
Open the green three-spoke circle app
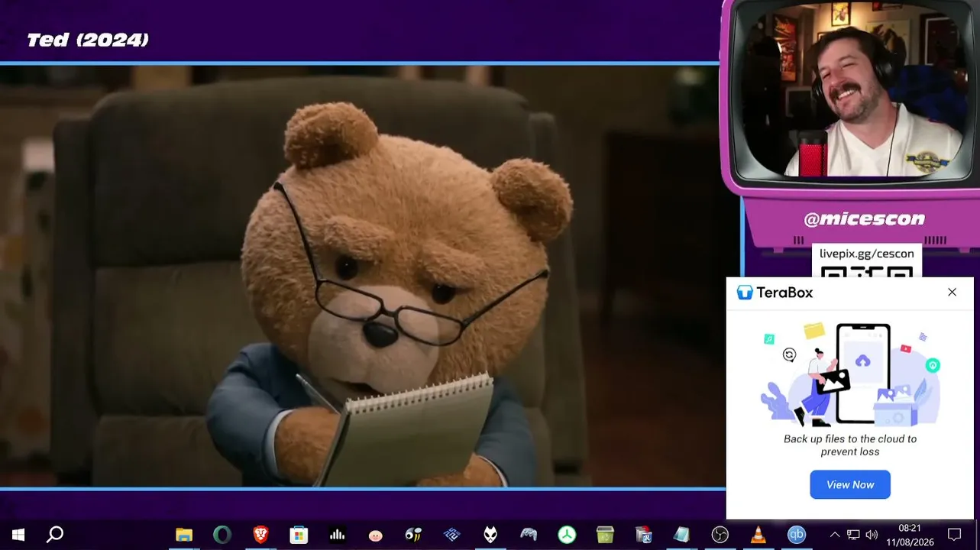(x=567, y=535)
